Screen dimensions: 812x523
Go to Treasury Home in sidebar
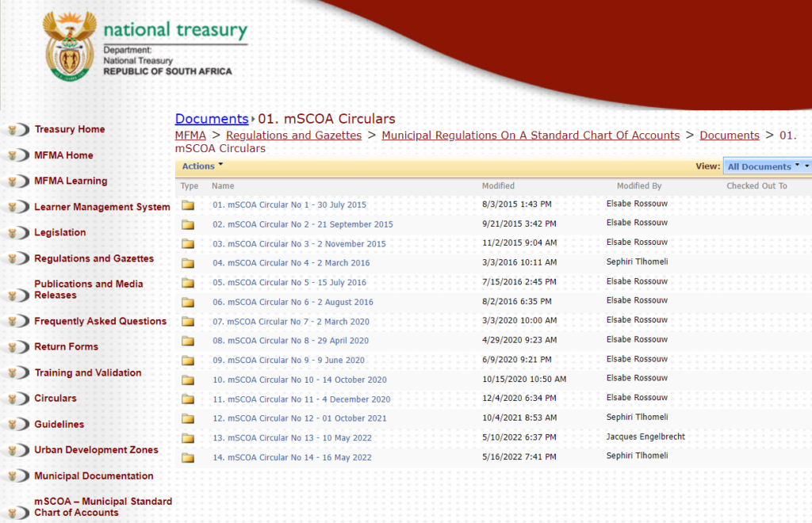coord(70,129)
